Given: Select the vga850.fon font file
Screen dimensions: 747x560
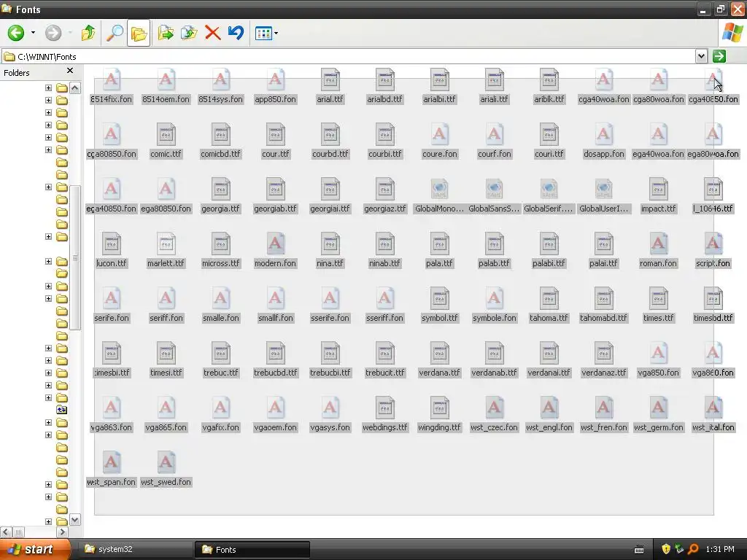Looking at the screenshot, I should (659, 360).
